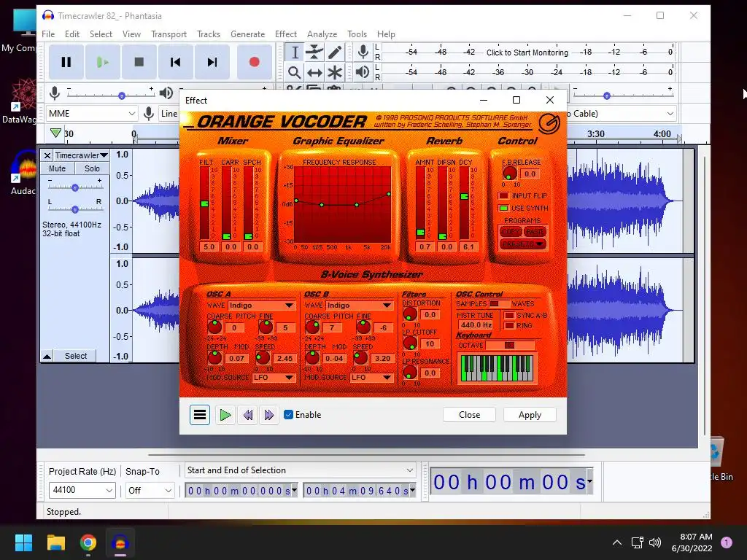Open Windows Start menu

(23, 542)
